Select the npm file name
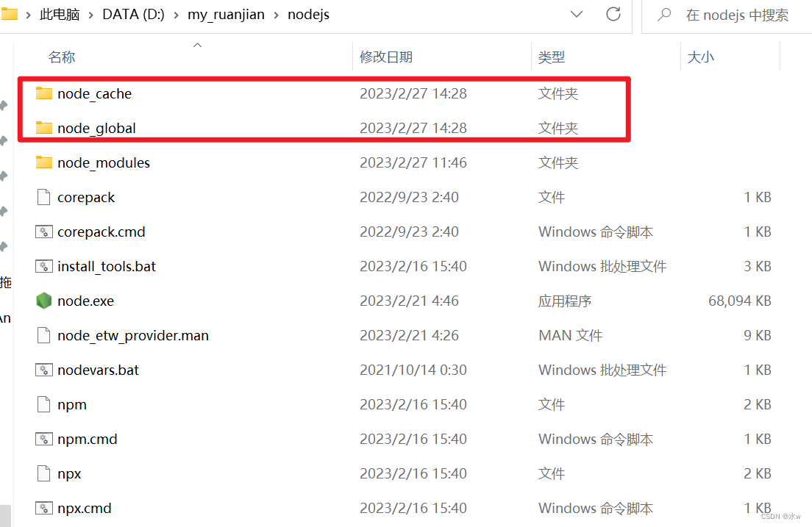812x527 pixels. point(72,404)
